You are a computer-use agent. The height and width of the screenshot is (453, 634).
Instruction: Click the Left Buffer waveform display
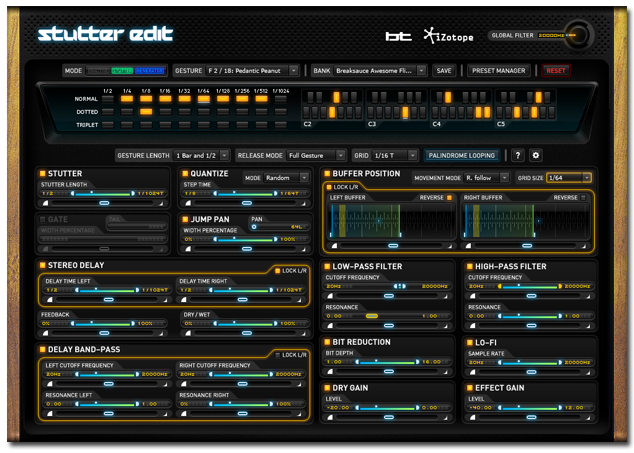coord(391,221)
